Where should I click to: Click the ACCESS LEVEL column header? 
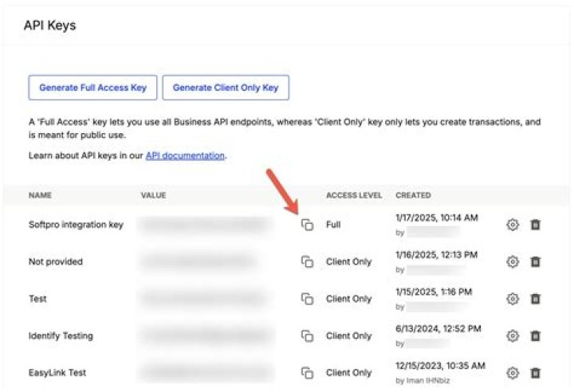click(354, 195)
